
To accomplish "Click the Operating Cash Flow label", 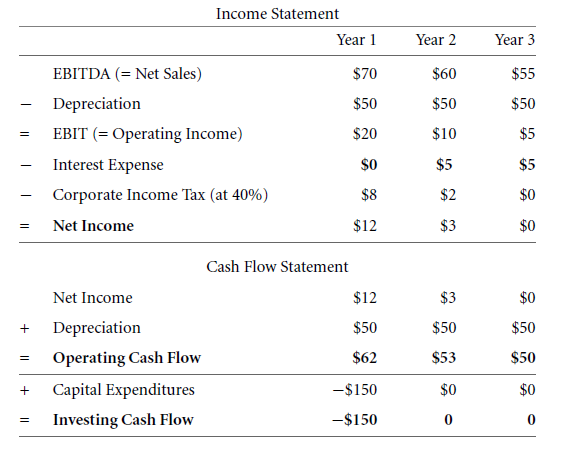I will tap(127, 358).
